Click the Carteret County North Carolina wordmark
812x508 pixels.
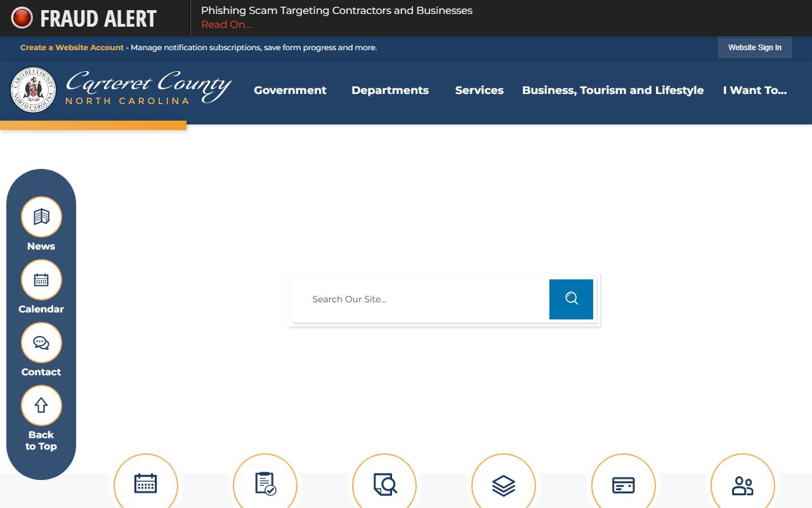[148, 88]
